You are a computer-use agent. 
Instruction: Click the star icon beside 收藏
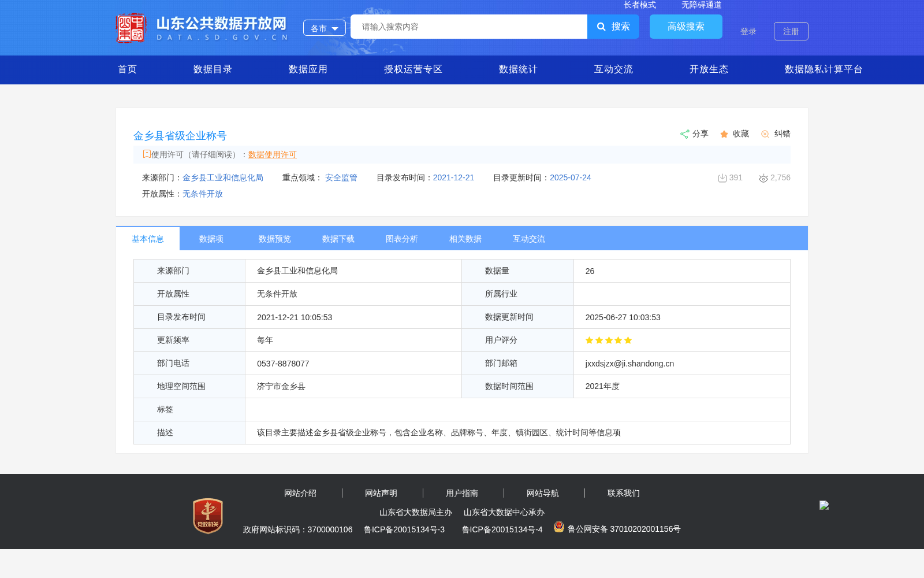(x=724, y=134)
